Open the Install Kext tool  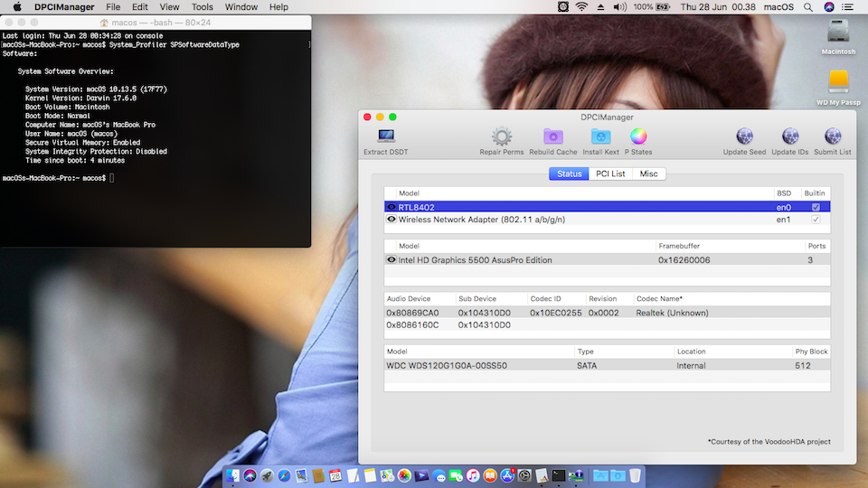pos(600,137)
